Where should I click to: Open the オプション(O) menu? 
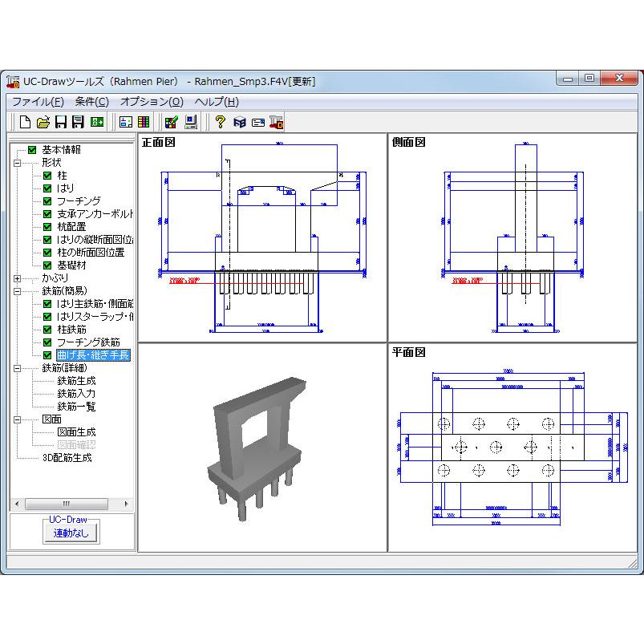152,102
